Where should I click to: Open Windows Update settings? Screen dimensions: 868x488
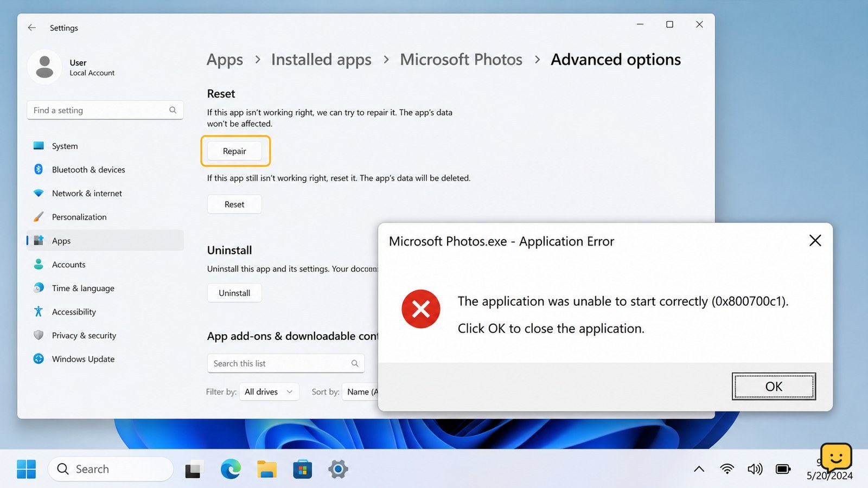pos(105,359)
